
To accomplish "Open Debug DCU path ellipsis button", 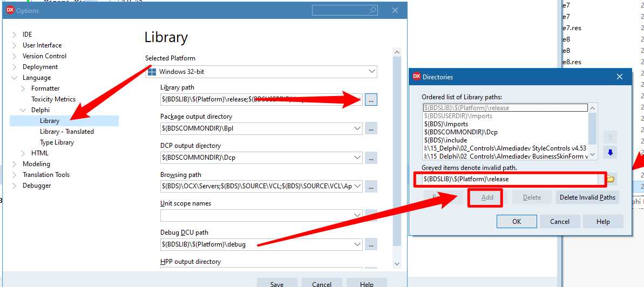I will tap(371, 245).
